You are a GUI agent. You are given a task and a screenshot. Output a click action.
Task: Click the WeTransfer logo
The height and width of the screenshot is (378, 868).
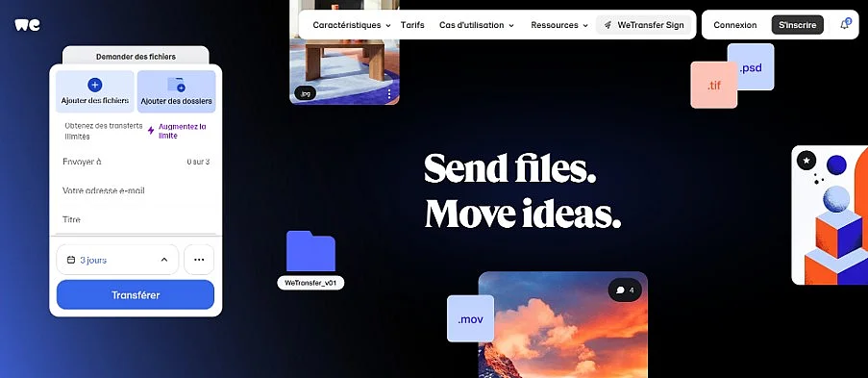pyautogui.click(x=27, y=25)
